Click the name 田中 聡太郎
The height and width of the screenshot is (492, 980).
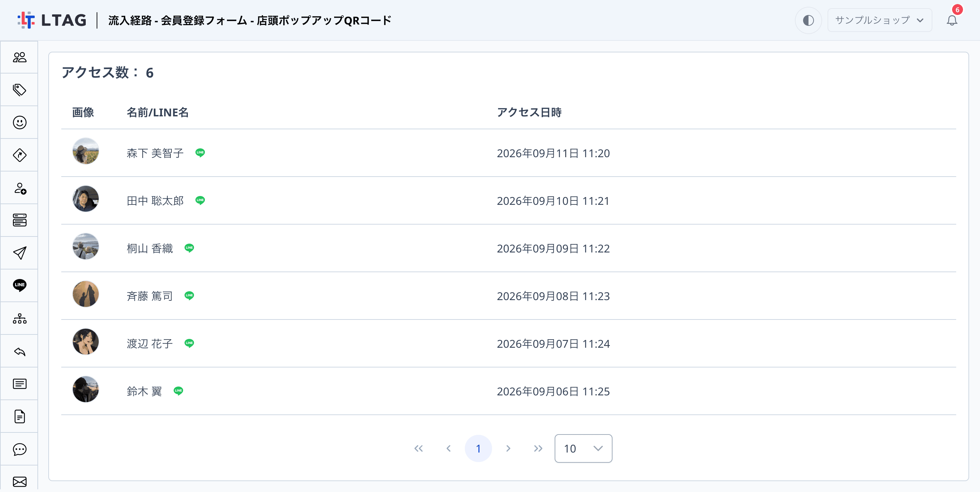tap(155, 201)
